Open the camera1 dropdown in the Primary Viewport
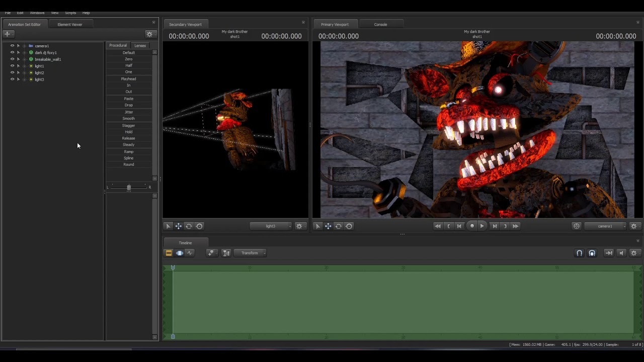 [605, 226]
